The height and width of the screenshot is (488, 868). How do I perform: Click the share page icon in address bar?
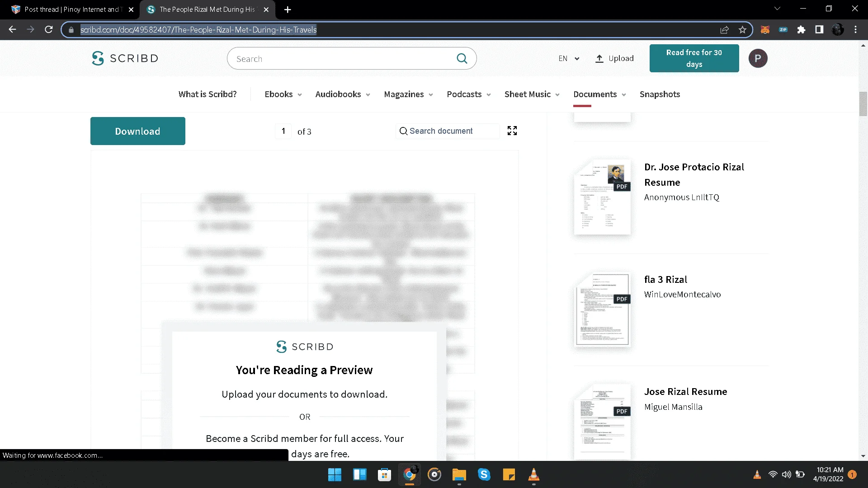724,30
